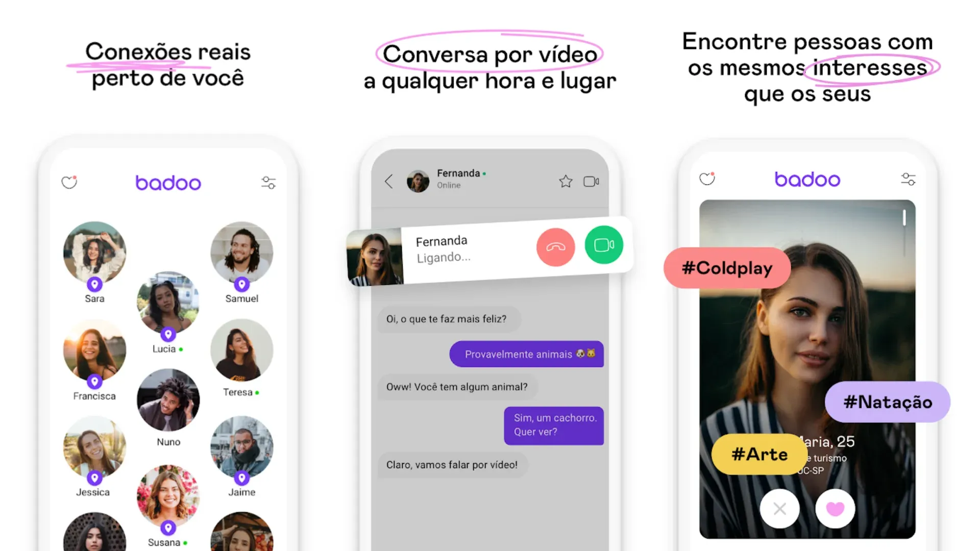Accept the incoming video call from Fernanda
Image resolution: width=980 pixels, height=551 pixels.
pyautogui.click(x=602, y=245)
